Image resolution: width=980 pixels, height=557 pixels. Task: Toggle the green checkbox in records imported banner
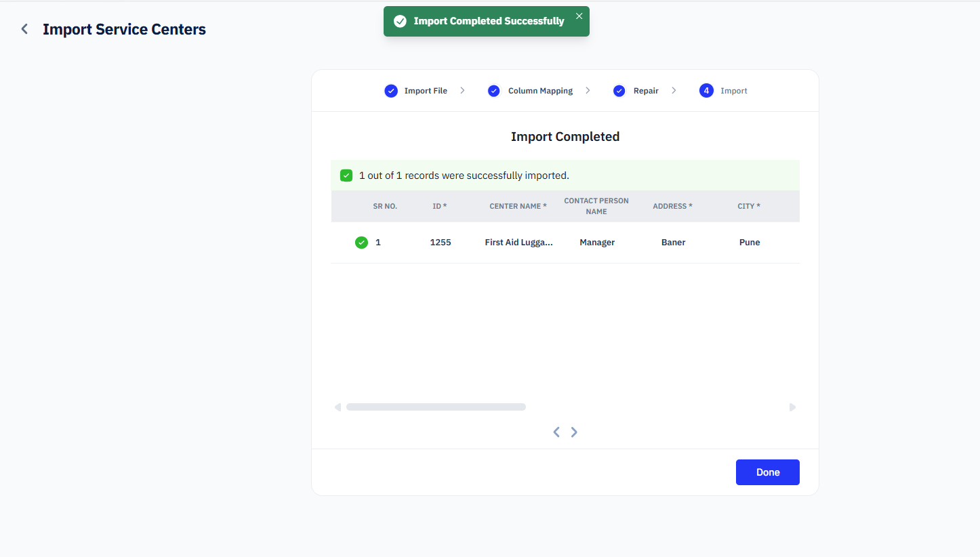tap(346, 176)
